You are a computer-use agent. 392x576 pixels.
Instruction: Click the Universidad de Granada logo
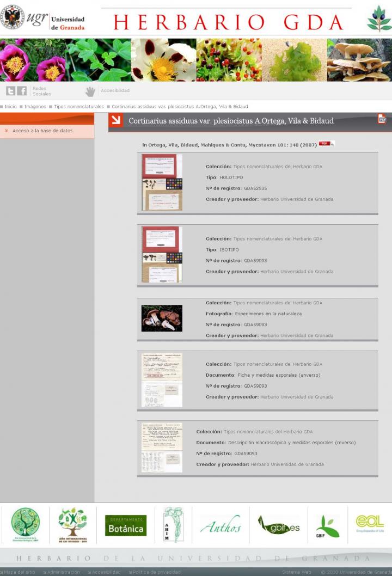click(x=44, y=20)
